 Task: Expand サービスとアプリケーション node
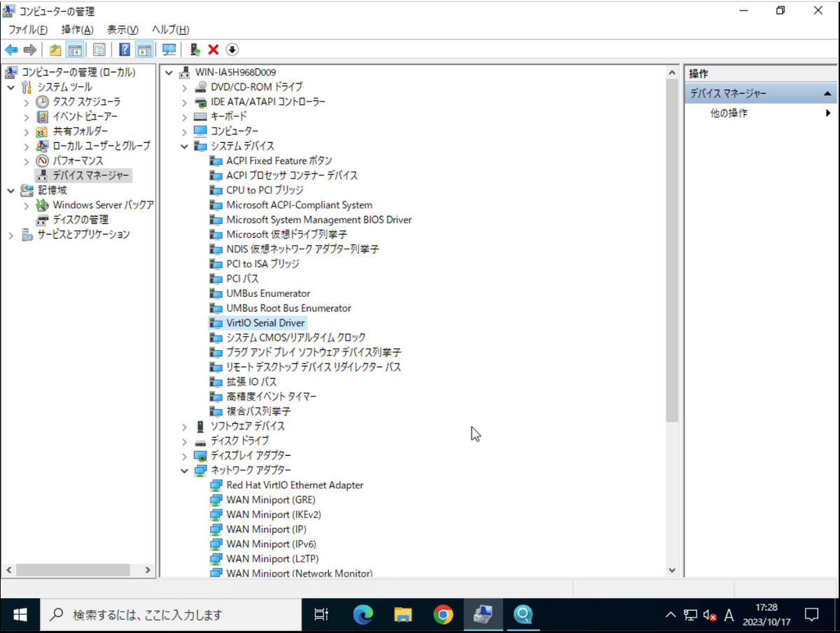11,234
